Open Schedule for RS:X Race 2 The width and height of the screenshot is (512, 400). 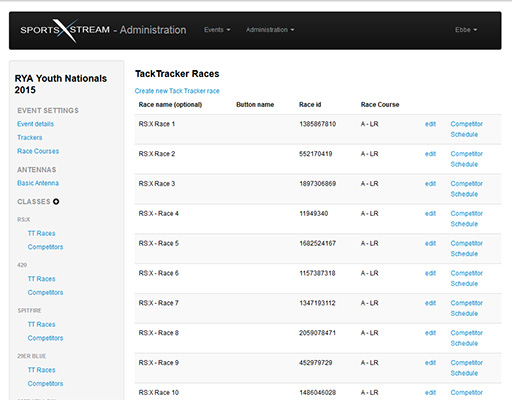click(464, 164)
